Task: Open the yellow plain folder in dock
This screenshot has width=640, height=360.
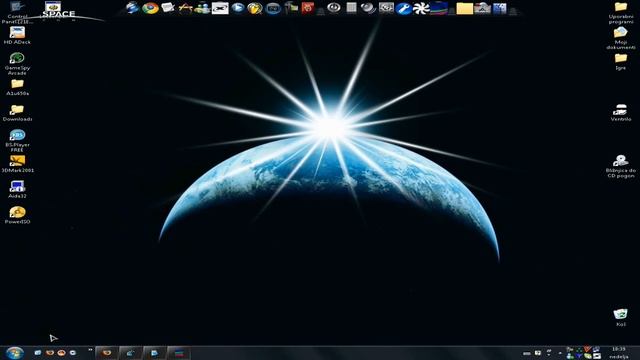Action: (x=464, y=9)
